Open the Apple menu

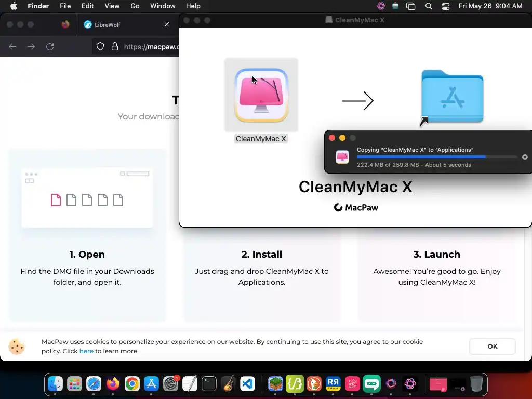[14, 6]
